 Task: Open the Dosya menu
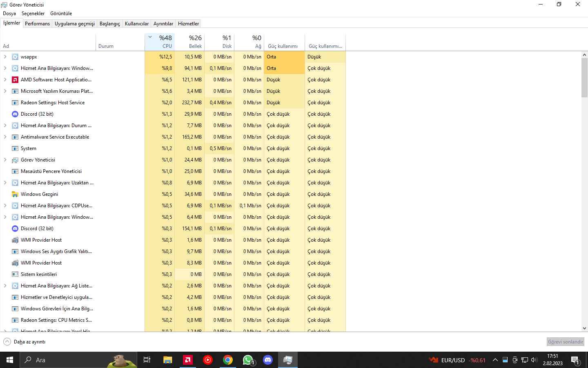[x=9, y=13]
